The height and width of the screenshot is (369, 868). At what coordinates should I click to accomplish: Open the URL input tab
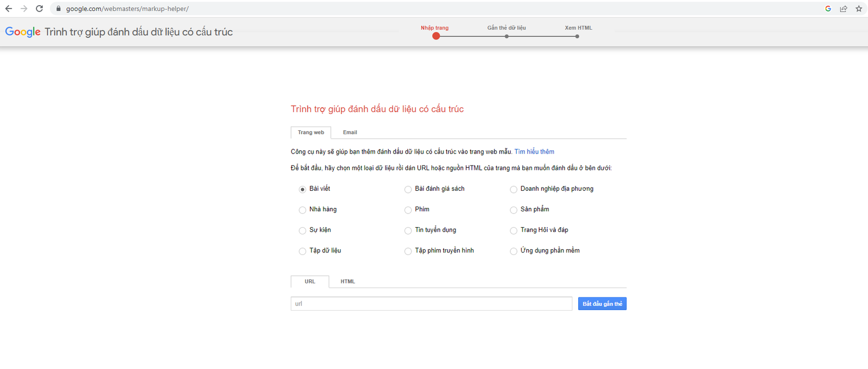point(310,282)
